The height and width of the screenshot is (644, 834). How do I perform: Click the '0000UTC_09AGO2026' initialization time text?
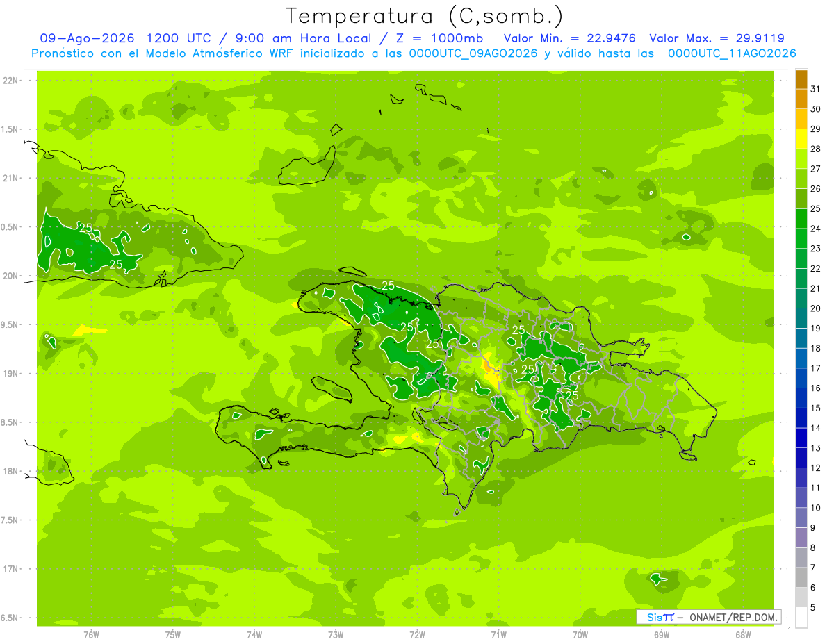[x=474, y=53]
